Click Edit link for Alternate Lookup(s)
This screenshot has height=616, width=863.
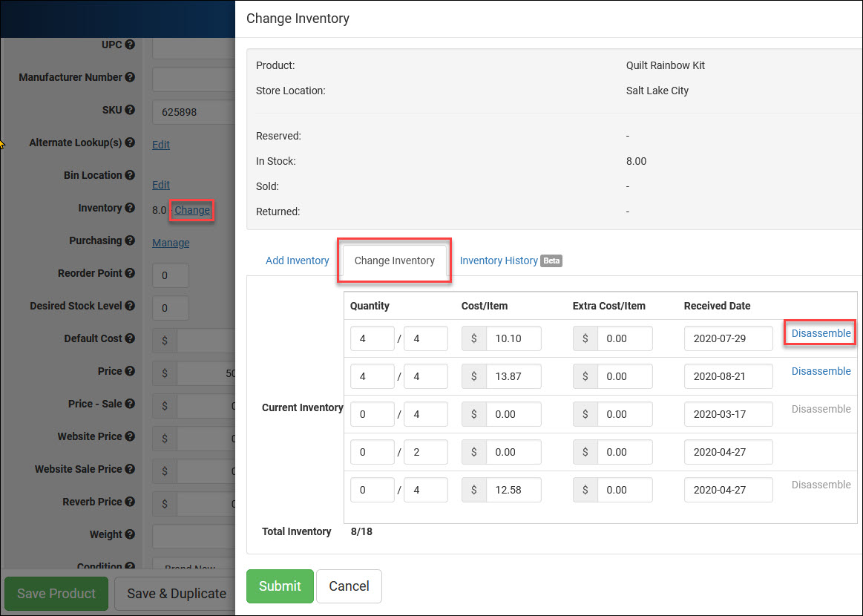pyautogui.click(x=161, y=145)
